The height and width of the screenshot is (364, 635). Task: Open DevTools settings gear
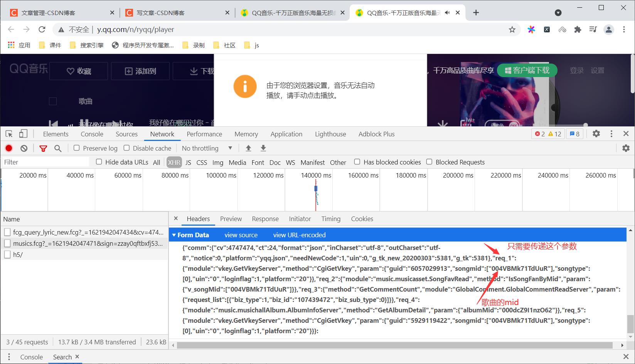[596, 134]
